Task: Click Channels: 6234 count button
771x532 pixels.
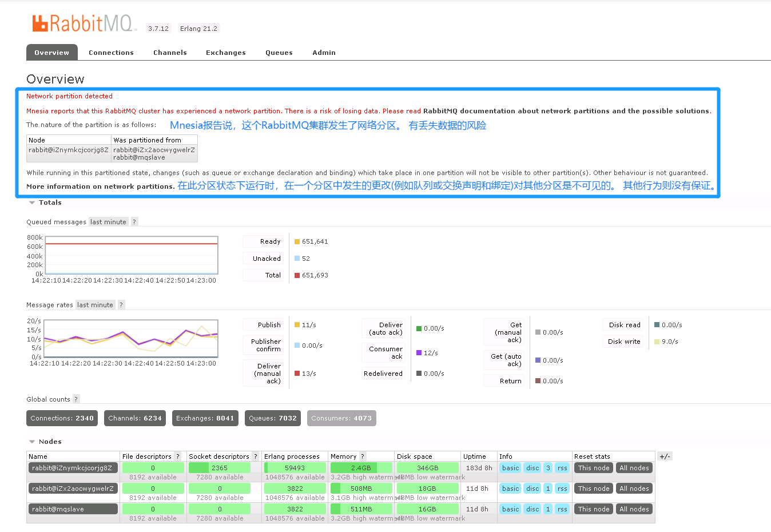Action: pyautogui.click(x=135, y=418)
